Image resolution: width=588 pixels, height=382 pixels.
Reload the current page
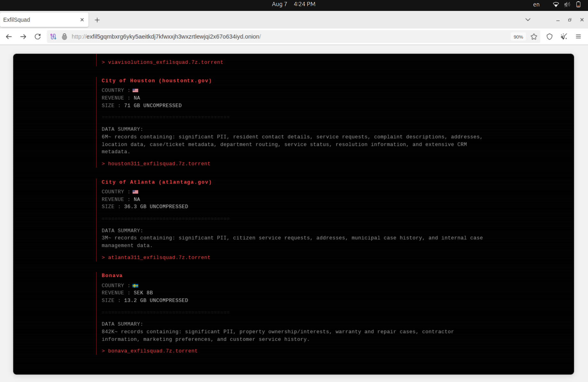point(38,37)
